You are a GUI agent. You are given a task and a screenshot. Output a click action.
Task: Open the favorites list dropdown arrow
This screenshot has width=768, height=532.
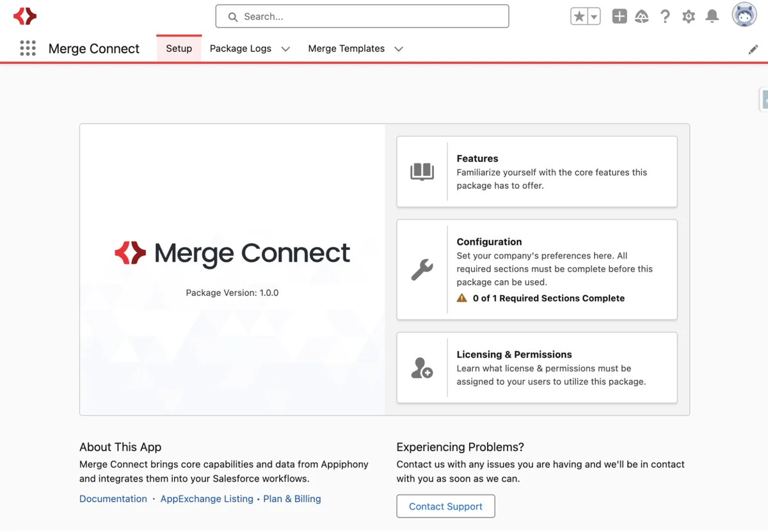point(595,17)
